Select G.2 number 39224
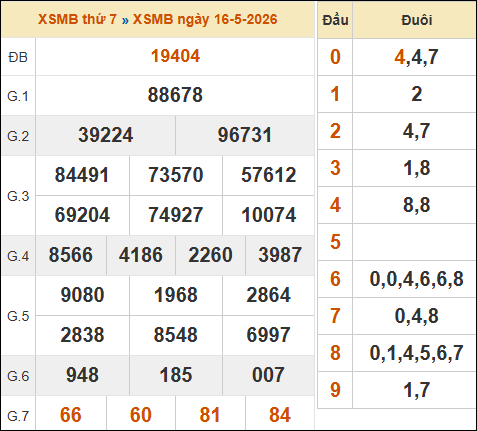The width and height of the screenshot is (477, 431). tap(106, 135)
